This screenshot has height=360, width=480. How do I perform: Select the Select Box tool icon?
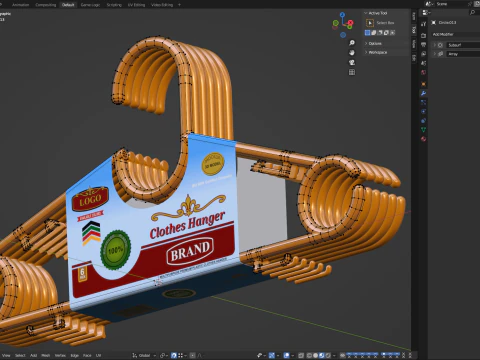click(370, 23)
